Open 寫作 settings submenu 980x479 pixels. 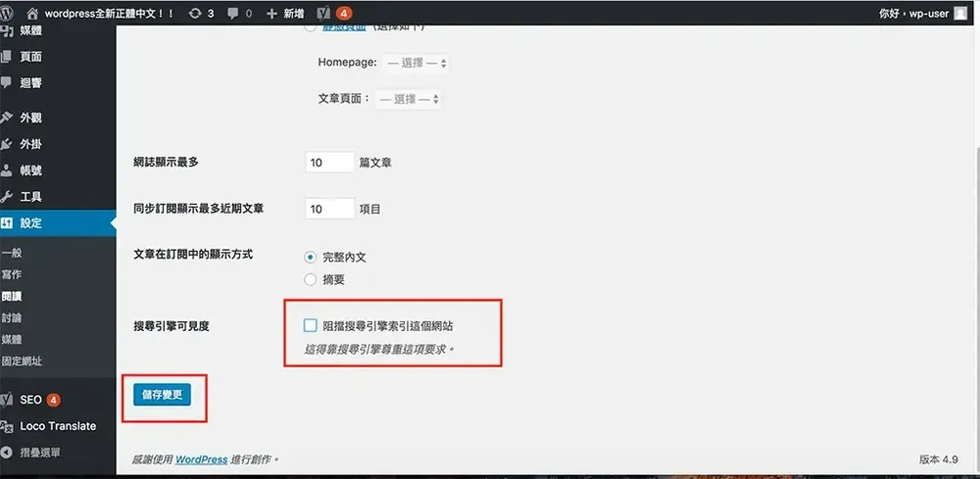click(11, 275)
